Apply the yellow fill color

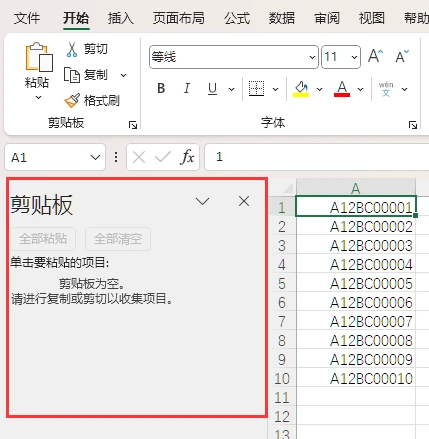pyautogui.click(x=301, y=89)
